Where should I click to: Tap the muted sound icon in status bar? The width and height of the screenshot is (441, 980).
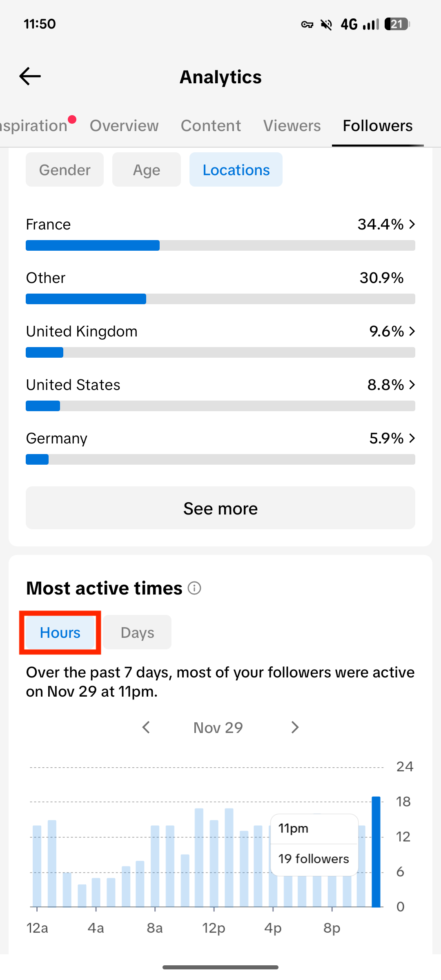click(x=325, y=24)
